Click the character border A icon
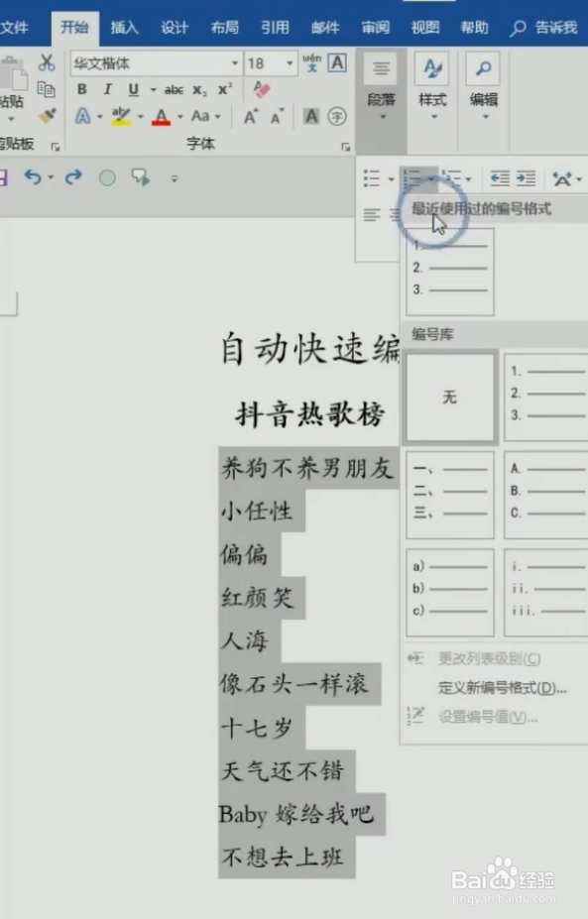Screen dimensions: 588x919 pos(337,62)
